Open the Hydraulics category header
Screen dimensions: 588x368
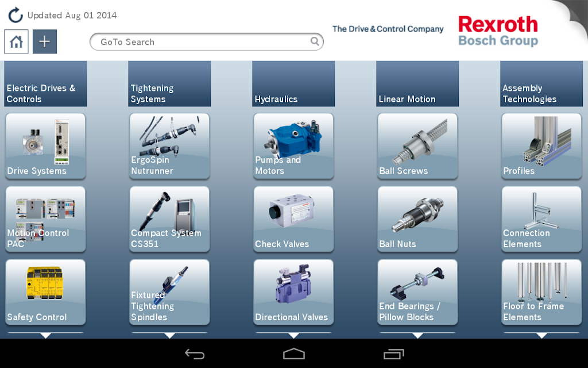pyautogui.click(x=293, y=84)
